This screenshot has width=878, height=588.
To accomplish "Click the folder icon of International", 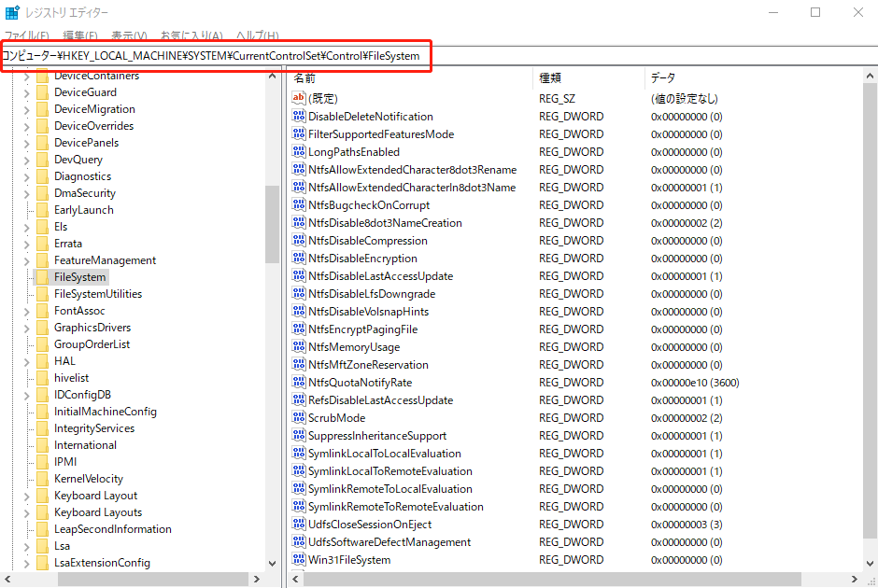I will tap(43, 445).
